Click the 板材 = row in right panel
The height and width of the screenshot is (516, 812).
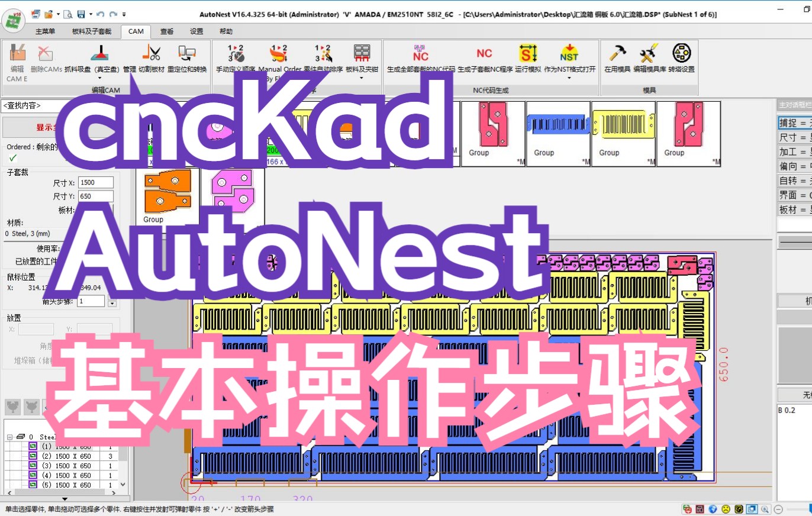tap(794, 209)
